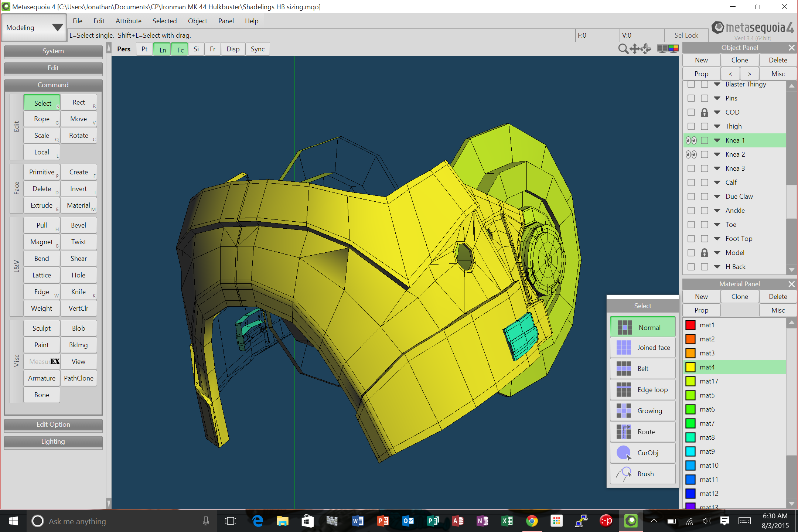798x532 pixels.
Task: Expand the Edit Option section
Action: (x=53, y=424)
